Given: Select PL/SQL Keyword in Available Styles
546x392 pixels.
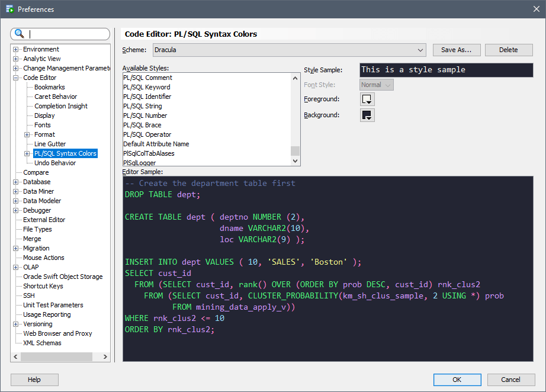Looking at the screenshot, I should tap(147, 87).
